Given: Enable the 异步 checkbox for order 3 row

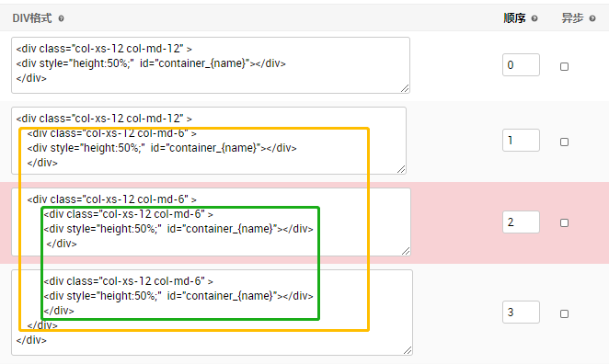Looking at the screenshot, I should (x=564, y=313).
